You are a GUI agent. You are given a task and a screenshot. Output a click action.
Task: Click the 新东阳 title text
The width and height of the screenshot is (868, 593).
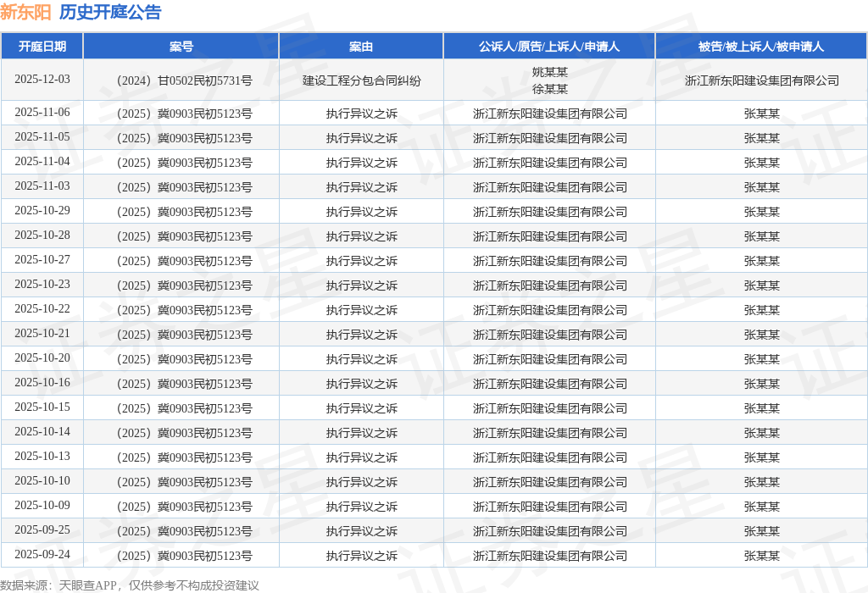(x=25, y=12)
